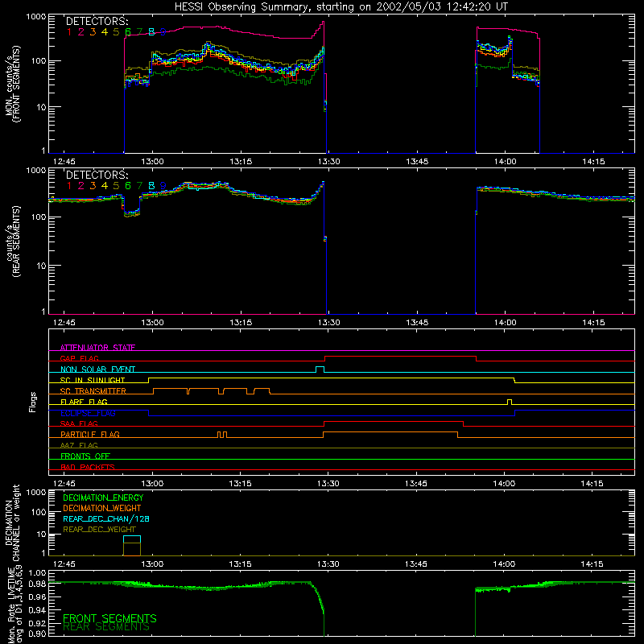644x644 pixels.
Task: Click the FLARE_FLAG label
Action: (x=84, y=402)
